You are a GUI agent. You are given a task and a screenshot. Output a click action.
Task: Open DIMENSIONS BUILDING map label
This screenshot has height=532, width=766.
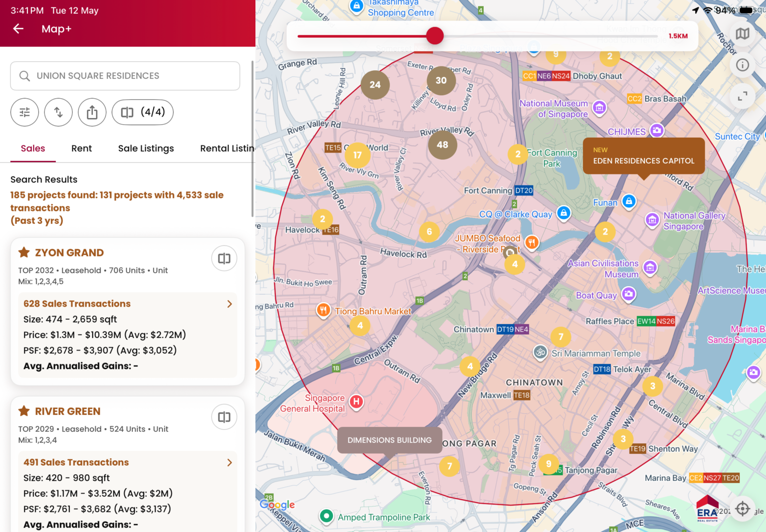(x=389, y=440)
